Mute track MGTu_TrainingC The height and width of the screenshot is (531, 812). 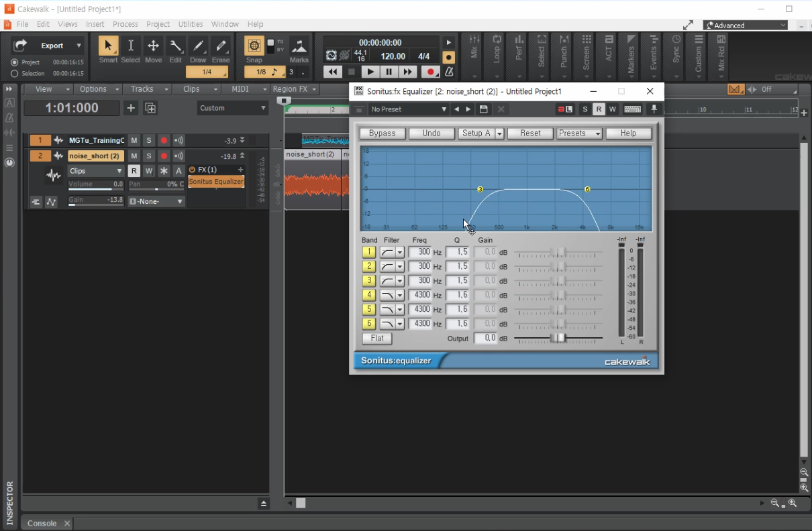coord(134,140)
